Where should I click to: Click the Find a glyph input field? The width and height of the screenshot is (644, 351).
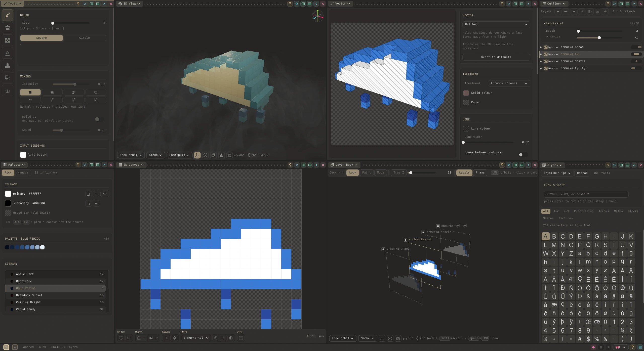coord(586,194)
